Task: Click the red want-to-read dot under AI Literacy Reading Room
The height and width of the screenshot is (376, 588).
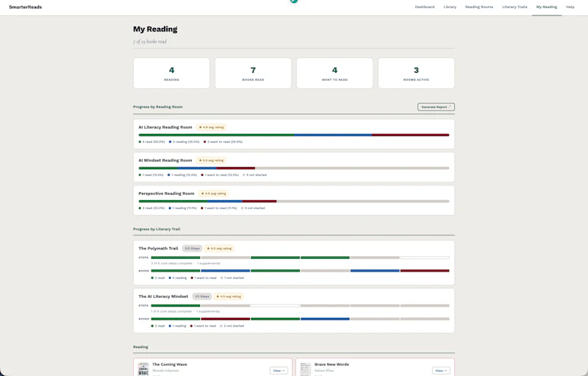Action: (x=205, y=142)
